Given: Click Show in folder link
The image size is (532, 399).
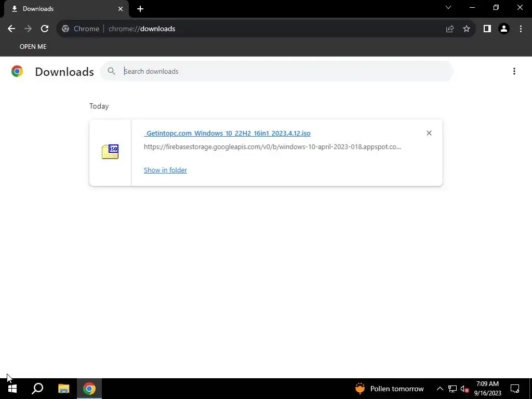Looking at the screenshot, I should pos(165,170).
